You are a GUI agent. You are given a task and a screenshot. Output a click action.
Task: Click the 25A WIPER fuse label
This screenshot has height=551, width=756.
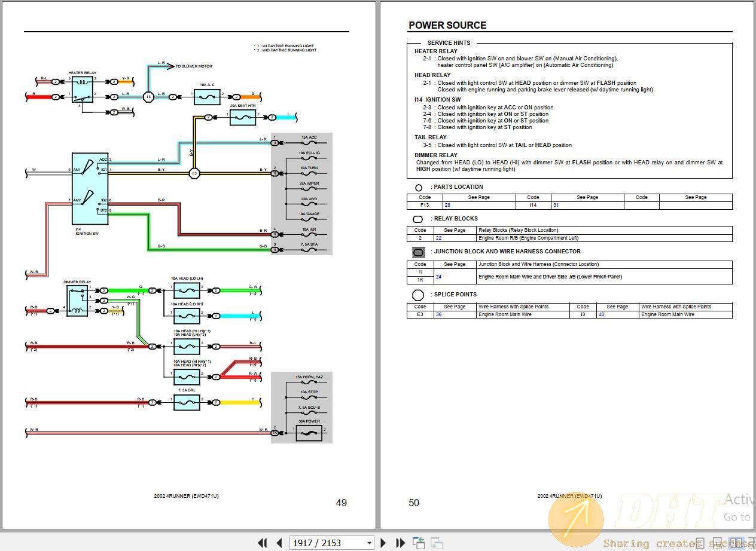[x=309, y=183]
